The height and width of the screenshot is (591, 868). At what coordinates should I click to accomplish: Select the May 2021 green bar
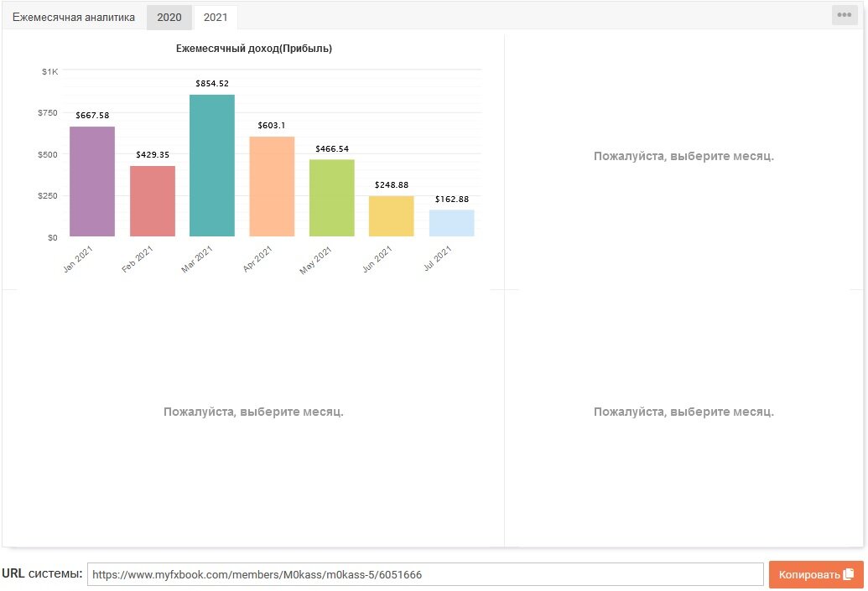pos(331,198)
